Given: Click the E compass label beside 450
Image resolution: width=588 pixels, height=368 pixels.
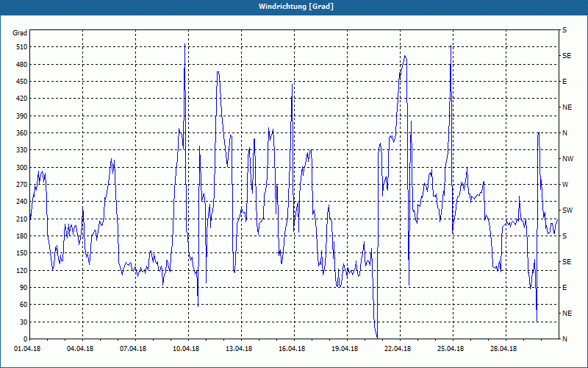Looking at the screenshot, I should [x=564, y=82].
